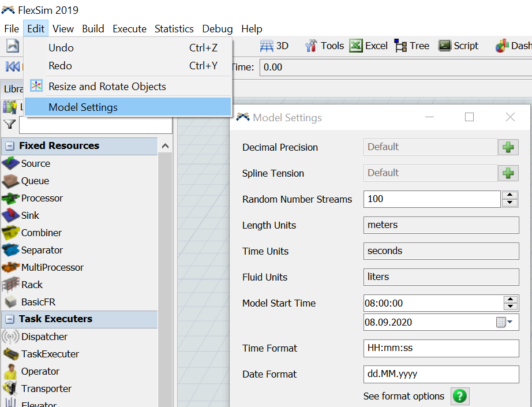Click the Date Format field
Viewport: 532px width, 407px height.
441,374
